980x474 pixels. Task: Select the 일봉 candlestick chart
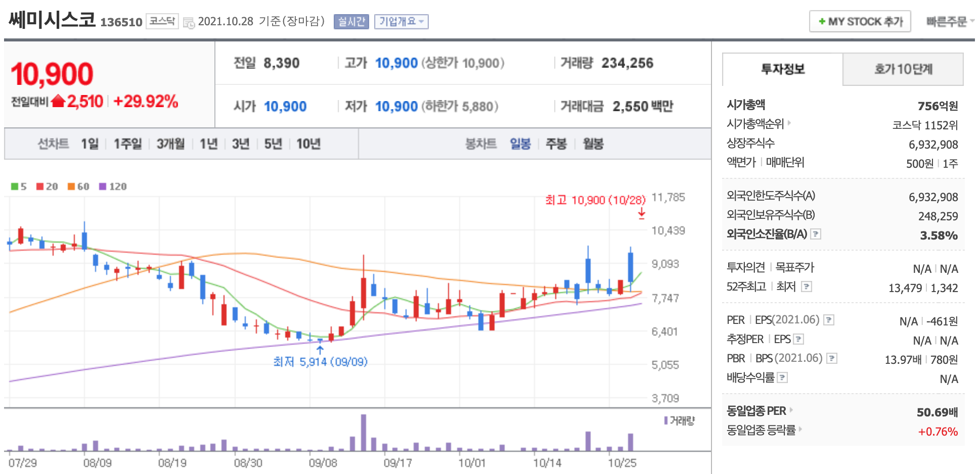520,144
